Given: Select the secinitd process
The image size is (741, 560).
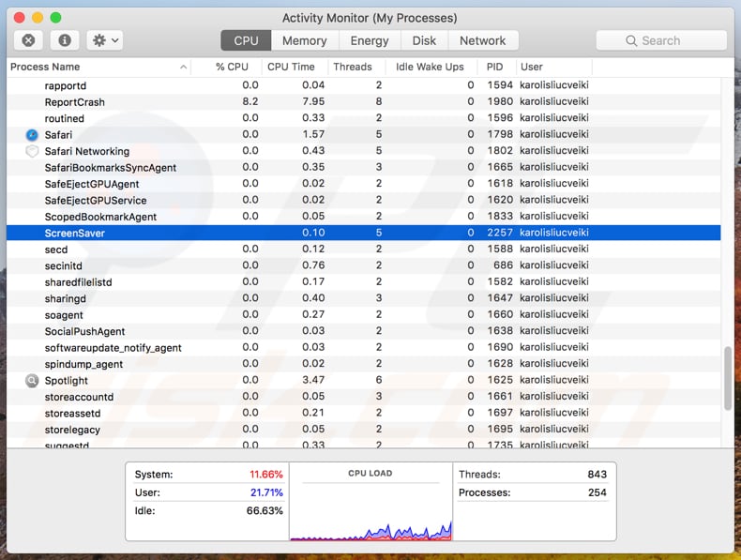Looking at the screenshot, I should [x=64, y=266].
